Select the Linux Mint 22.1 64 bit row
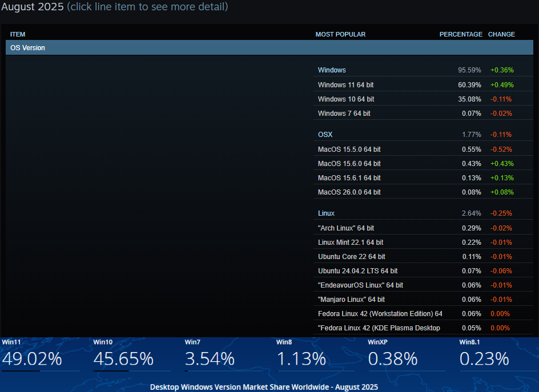 coord(423,243)
